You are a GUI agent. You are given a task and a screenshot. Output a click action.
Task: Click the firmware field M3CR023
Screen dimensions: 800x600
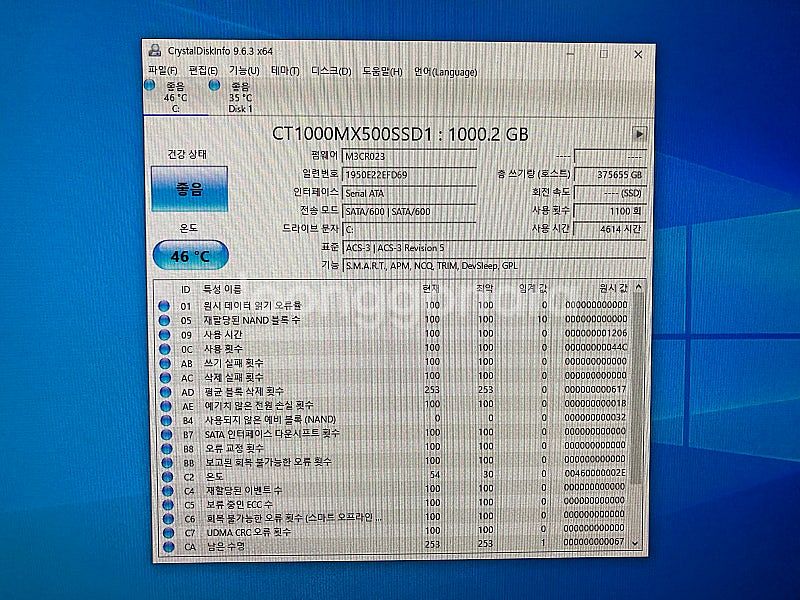point(409,156)
